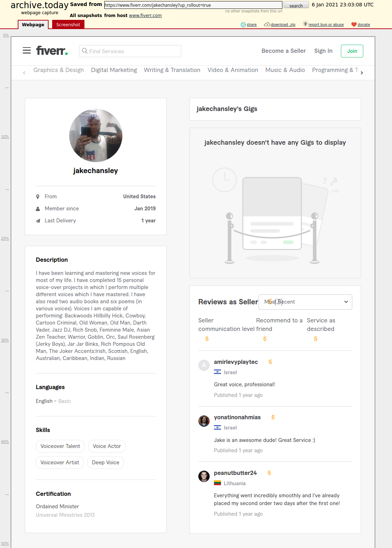Click the donate heart icon
The width and height of the screenshot is (392, 548).
click(354, 24)
